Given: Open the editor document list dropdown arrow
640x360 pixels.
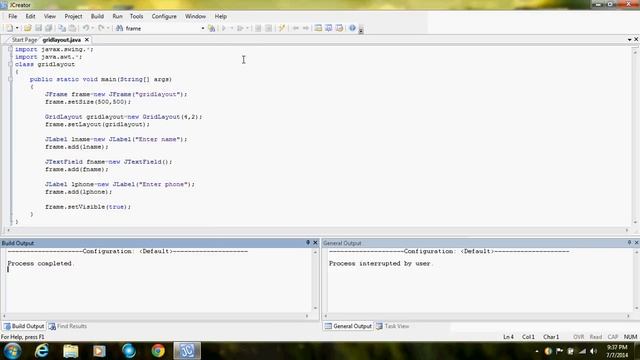Looking at the screenshot, I should (629, 40).
